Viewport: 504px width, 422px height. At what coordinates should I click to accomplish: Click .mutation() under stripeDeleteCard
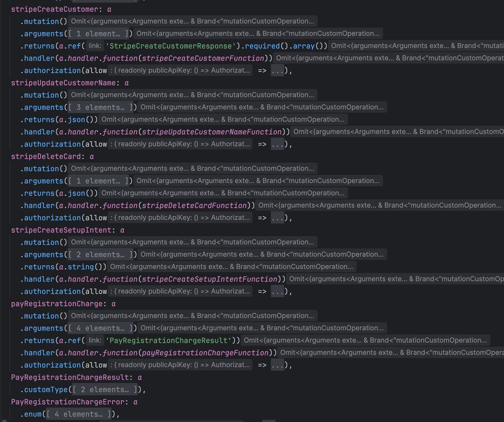point(44,169)
